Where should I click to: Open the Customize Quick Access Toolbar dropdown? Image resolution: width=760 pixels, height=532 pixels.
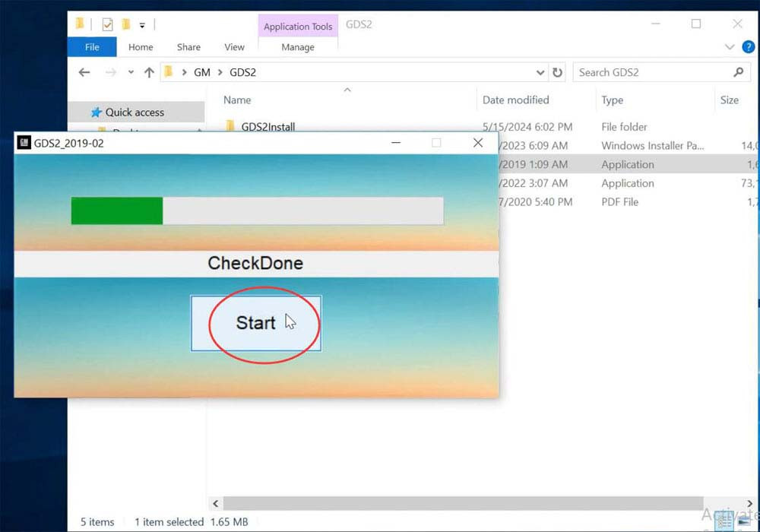(142, 26)
